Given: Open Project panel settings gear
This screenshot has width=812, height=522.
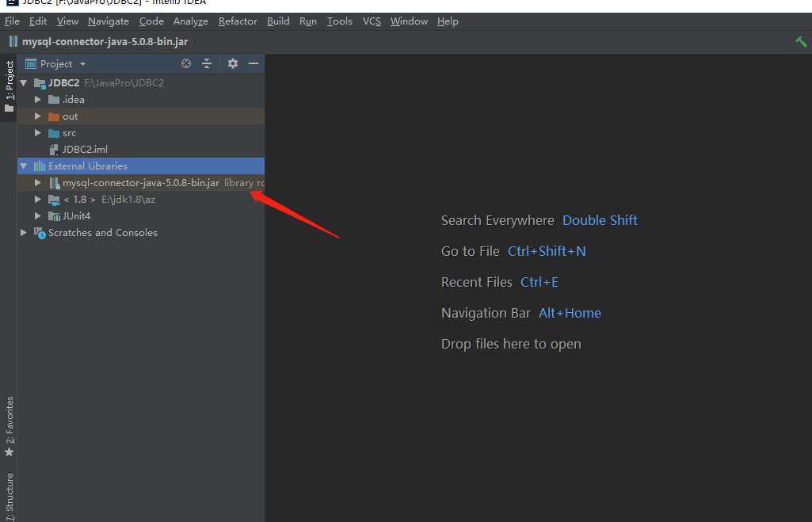Looking at the screenshot, I should pos(233,63).
